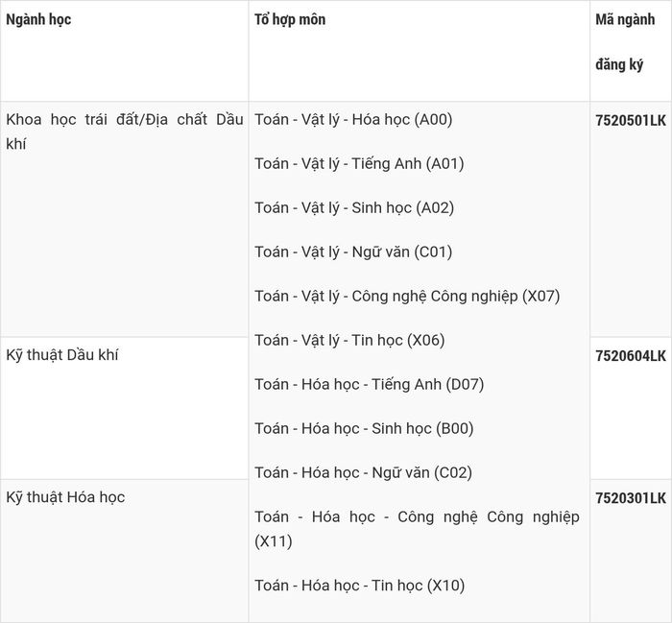Click 'Toán - Hóa học - Tin học (X10)'
The width and height of the screenshot is (672, 623).
click(360, 586)
